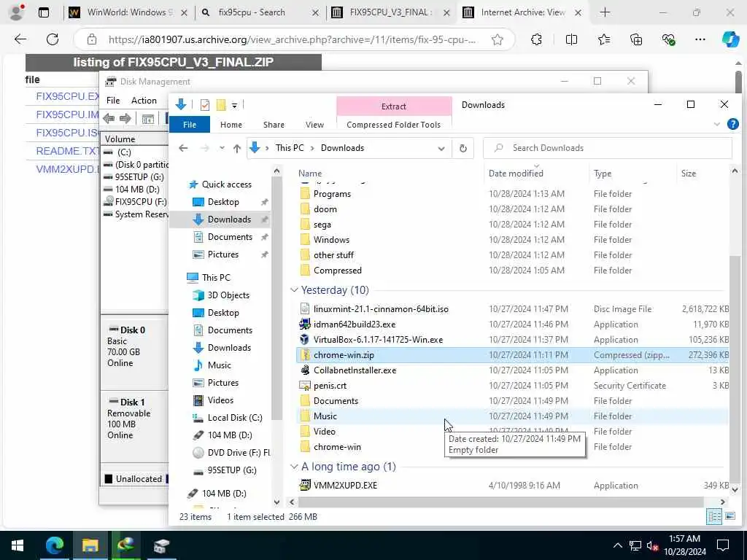Viewport: 747px width, 560px height.
Task: Open the notification center icon
Action: point(723,545)
